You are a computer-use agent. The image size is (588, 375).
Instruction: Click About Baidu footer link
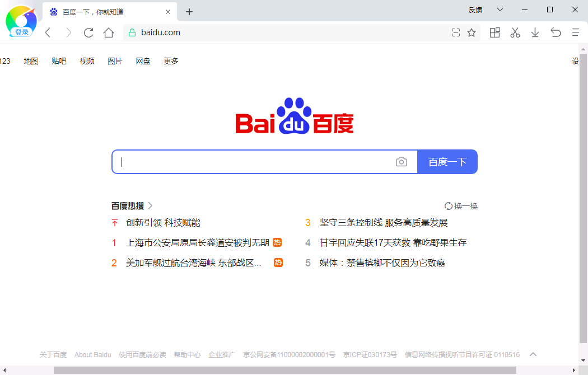92,354
